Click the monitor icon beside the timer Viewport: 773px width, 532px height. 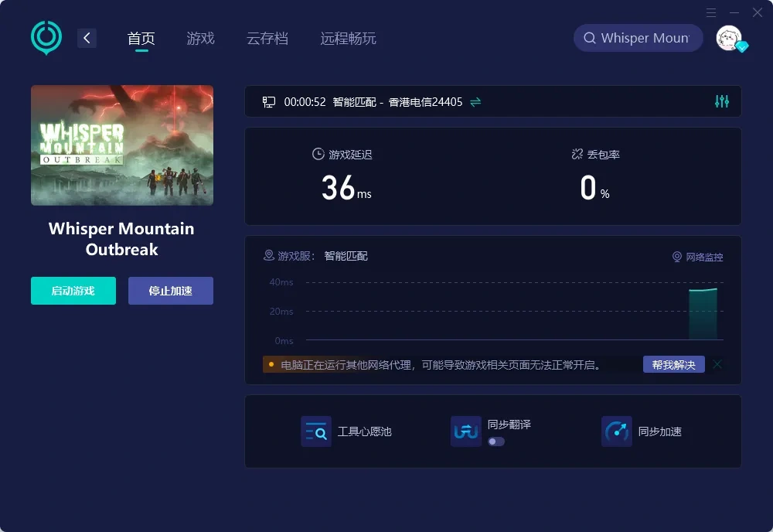tap(269, 102)
